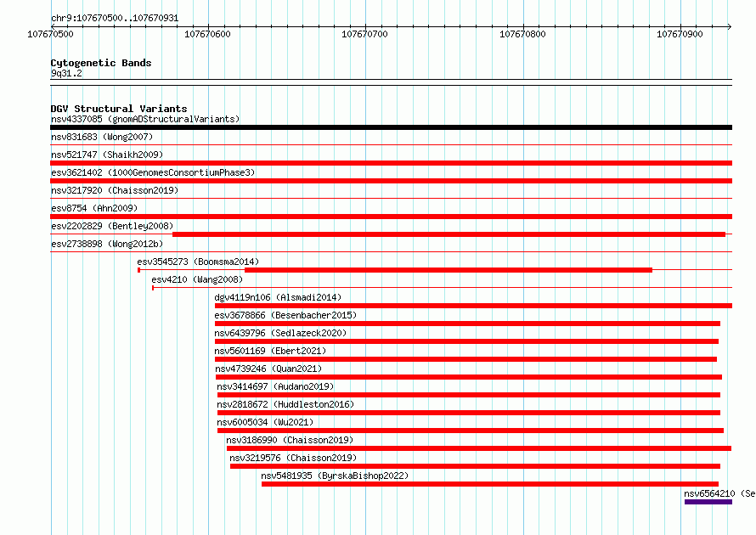The height and width of the screenshot is (535, 756).
Task: Select the red bar under nsv6005034
Action: tap(471, 431)
